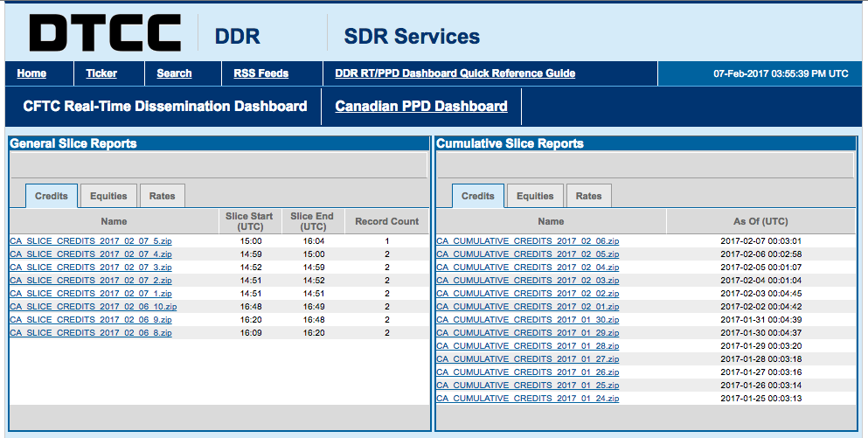
Task: Select CFTC Real-Time Dissemination Dashboard heading
Action: pos(165,107)
